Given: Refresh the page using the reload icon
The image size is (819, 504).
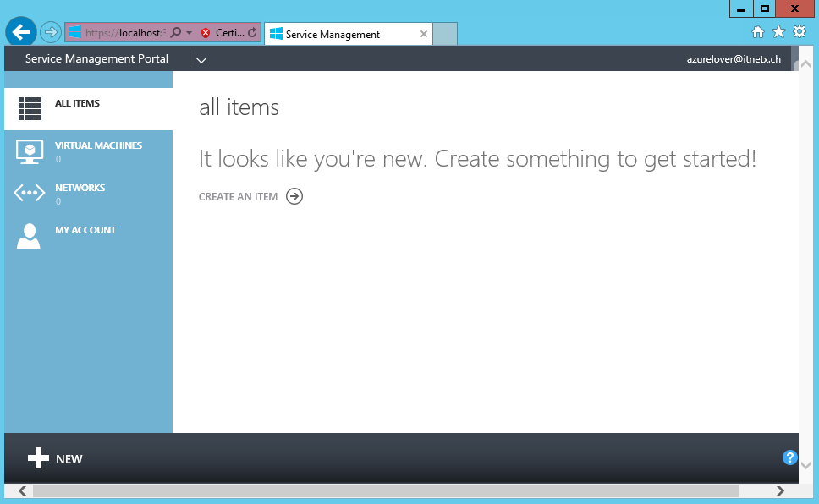Looking at the screenshot, I should [251, 33].
